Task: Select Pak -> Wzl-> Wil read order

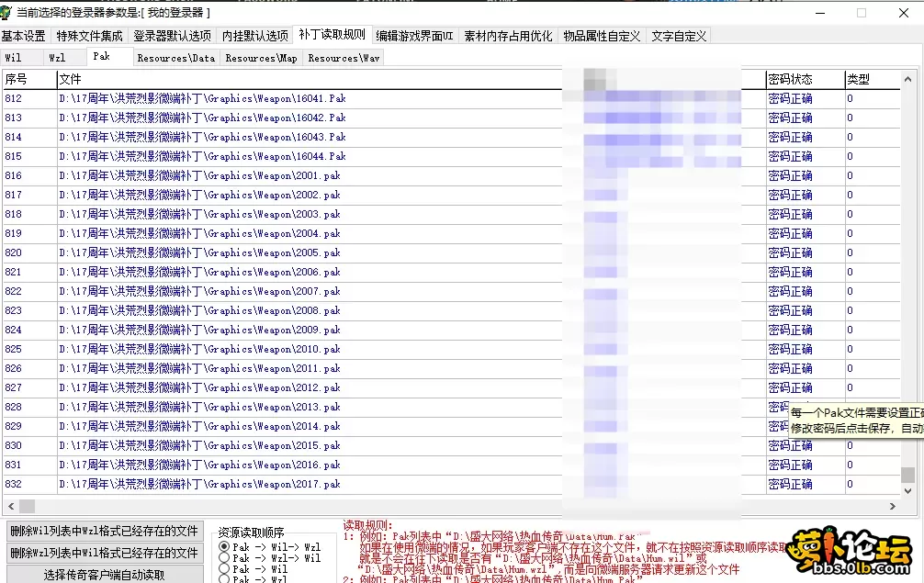Action: pos(269,557)
